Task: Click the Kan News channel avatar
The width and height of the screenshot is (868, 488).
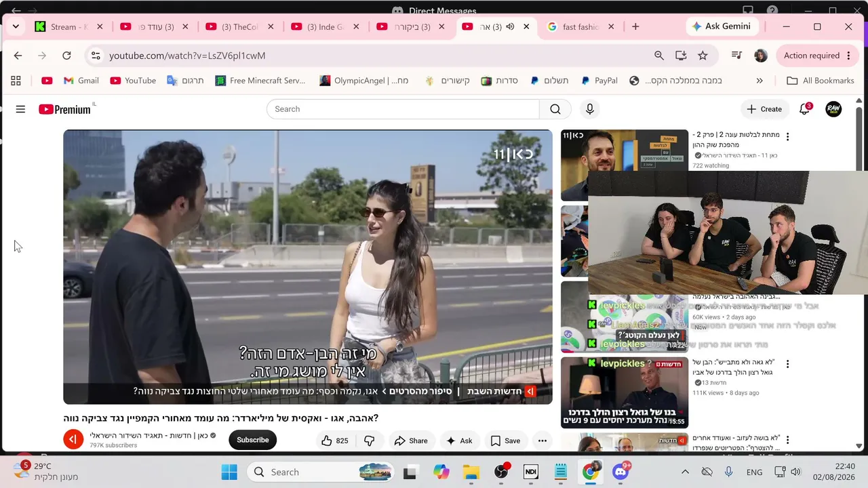Action: [x=73, y=440]
